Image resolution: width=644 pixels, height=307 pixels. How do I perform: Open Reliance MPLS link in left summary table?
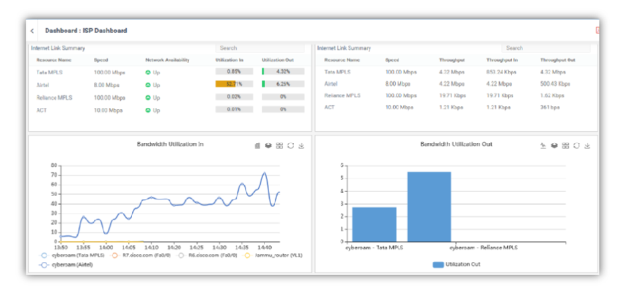pos(54,98)
